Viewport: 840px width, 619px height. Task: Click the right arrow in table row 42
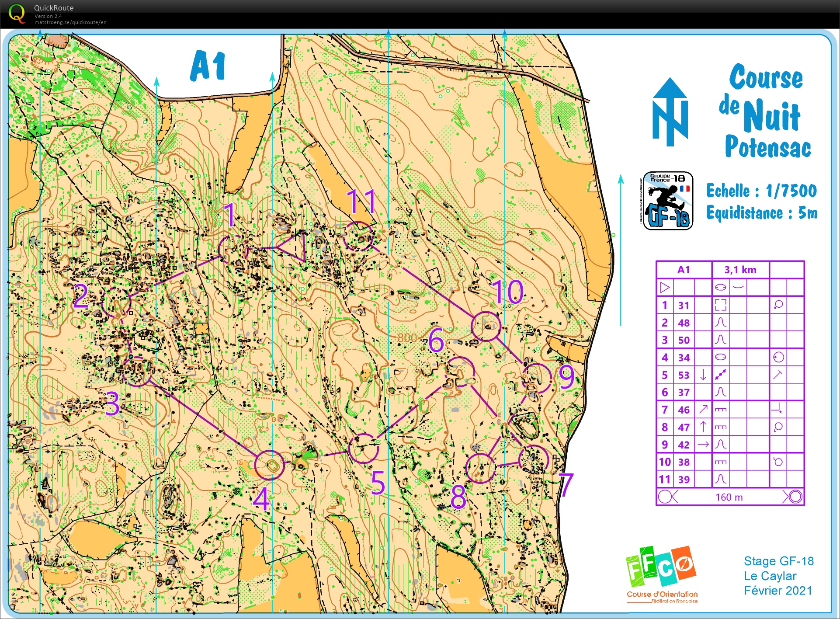pos(703,444)
